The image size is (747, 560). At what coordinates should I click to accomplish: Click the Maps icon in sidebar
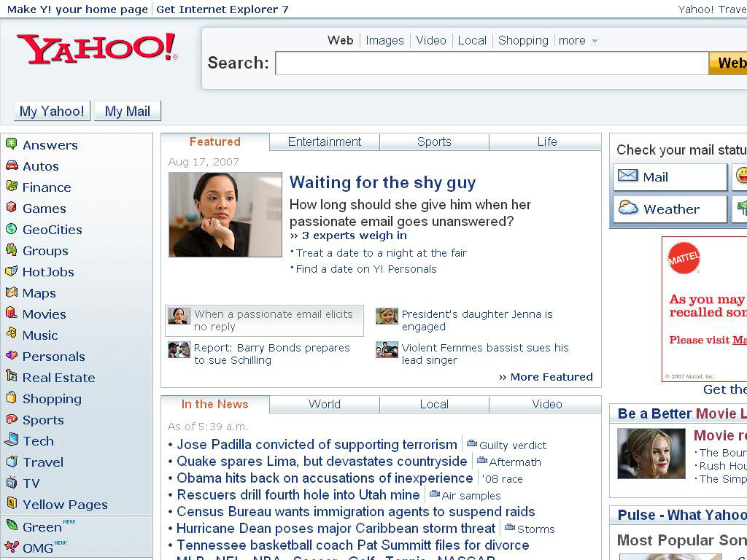(x=12, y=292)
